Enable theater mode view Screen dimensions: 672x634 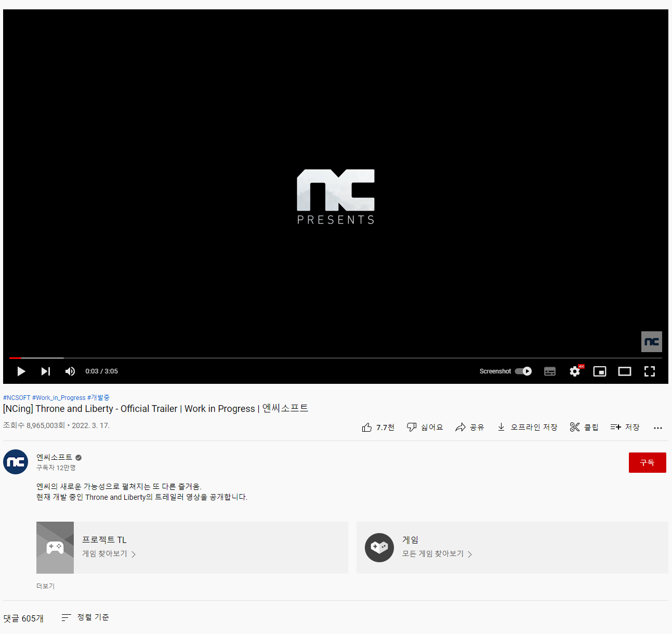pos(625,371)
